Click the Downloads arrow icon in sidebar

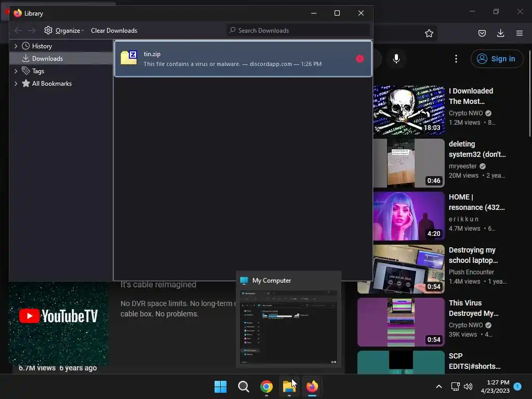point(26,58)
